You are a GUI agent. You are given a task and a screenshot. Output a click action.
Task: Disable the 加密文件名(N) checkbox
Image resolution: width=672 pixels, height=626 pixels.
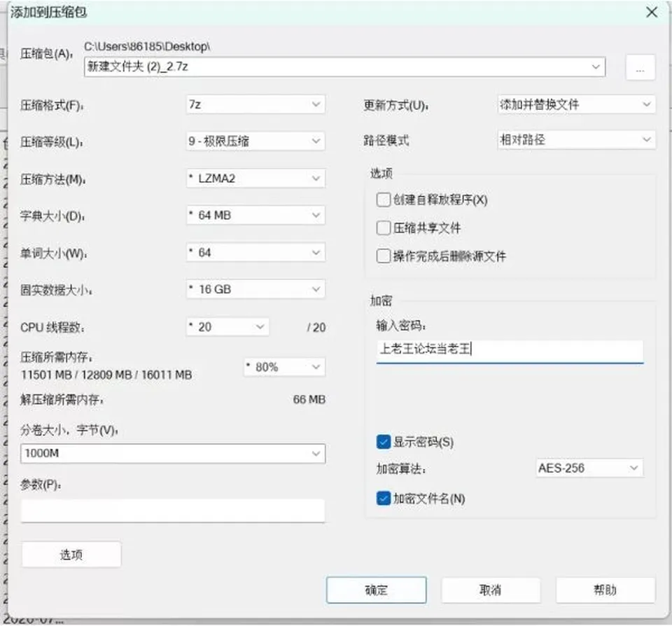pyautogui.click(x=383, y=499)
